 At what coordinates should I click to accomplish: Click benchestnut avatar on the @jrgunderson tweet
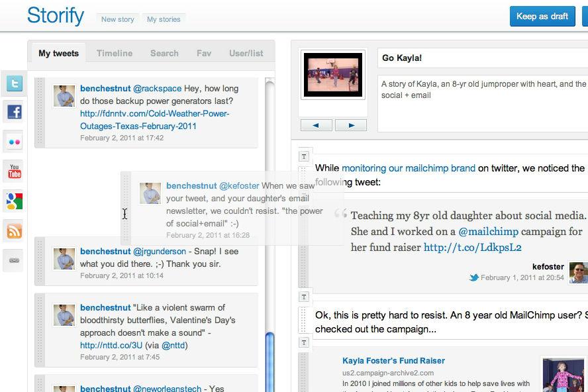[64, 259]
